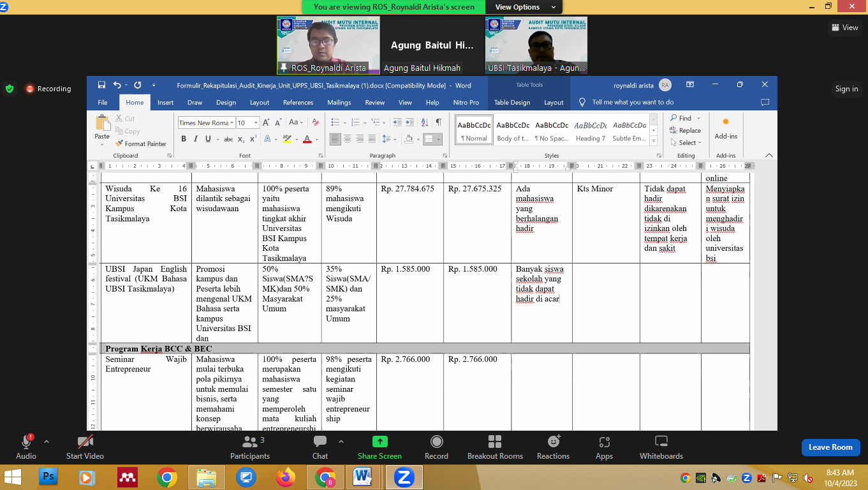Open the Table Design tab
Viewport: 868px width, 490px height.
[x=512, y=102]
